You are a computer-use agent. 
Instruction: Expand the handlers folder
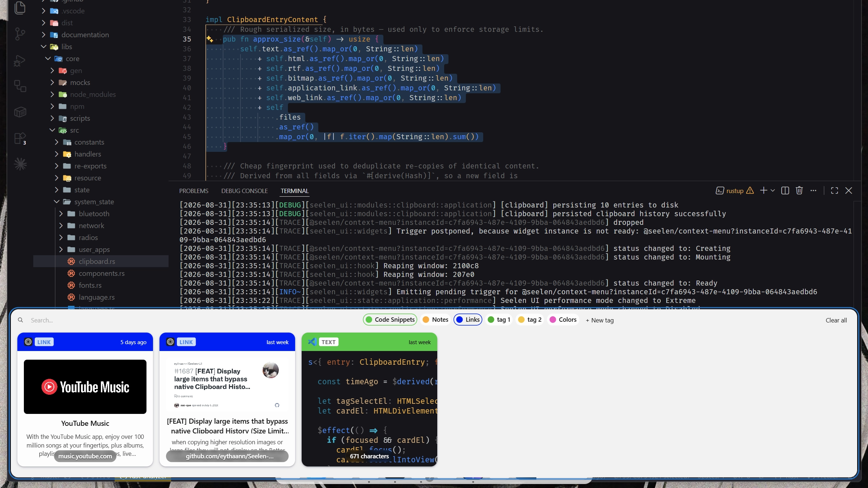(57, 154)
